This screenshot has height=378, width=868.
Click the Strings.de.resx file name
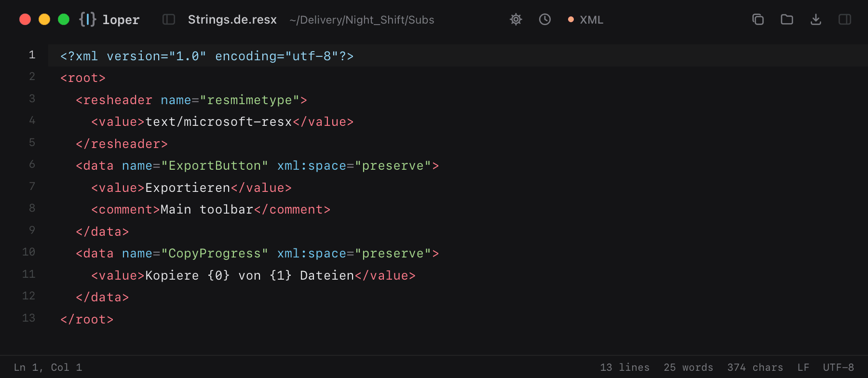click(232, 20)
